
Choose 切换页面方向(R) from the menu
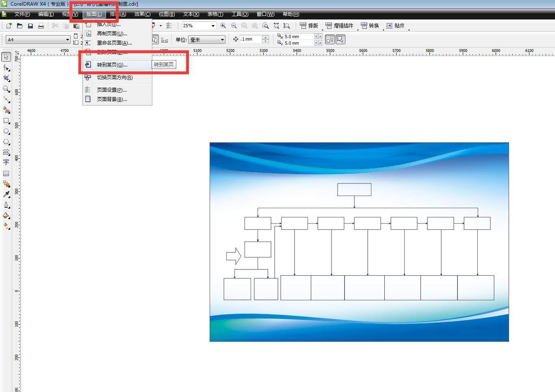tap(117, 78)
